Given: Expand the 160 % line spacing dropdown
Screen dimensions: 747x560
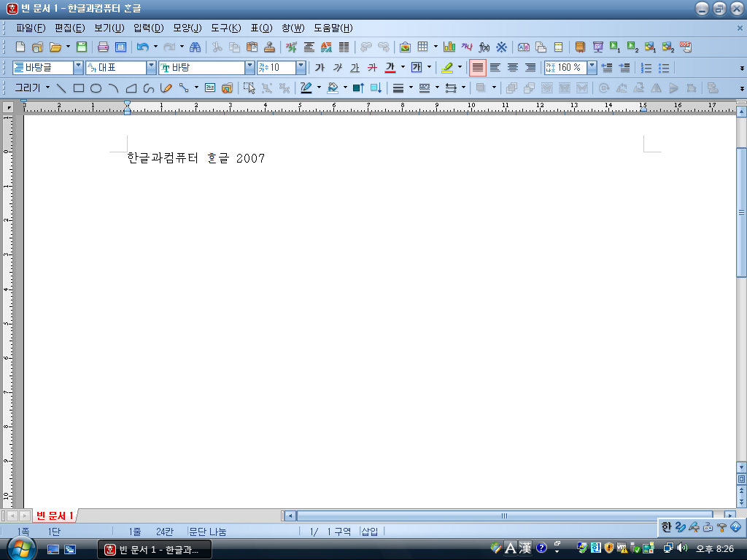Looking at the screenshot, I should 592,68.
